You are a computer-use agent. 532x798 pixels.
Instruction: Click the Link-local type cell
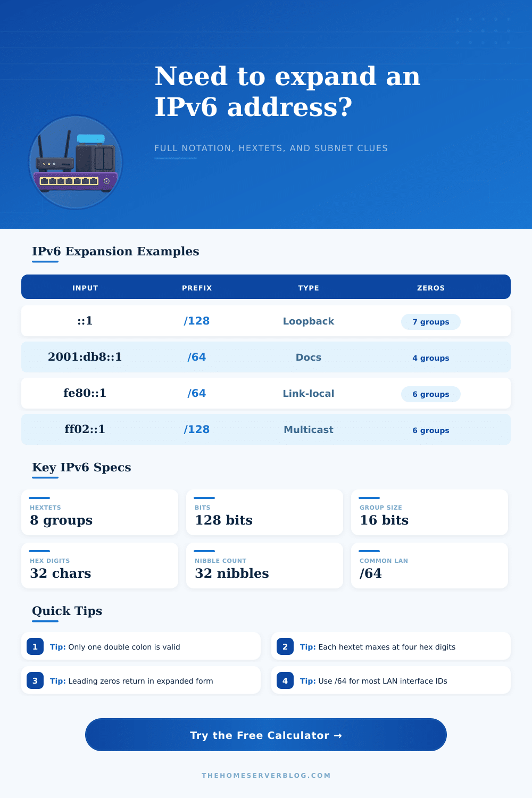(x=309, y=393)
